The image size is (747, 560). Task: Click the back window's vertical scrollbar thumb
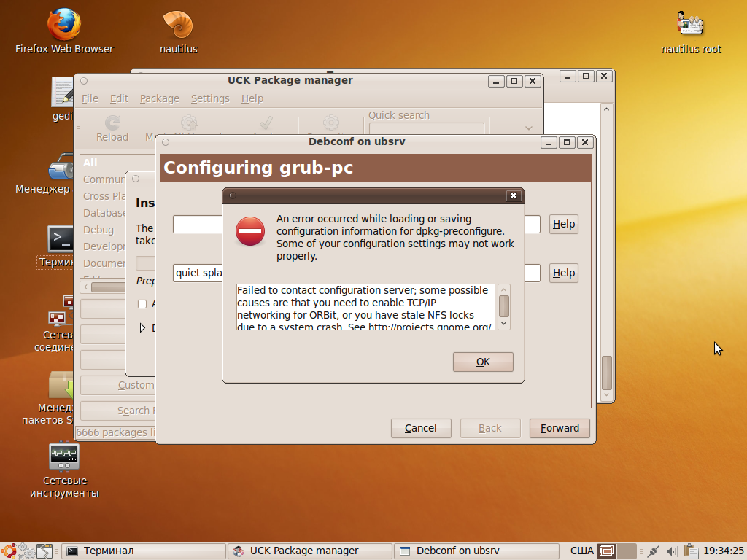tap(606, 373)
